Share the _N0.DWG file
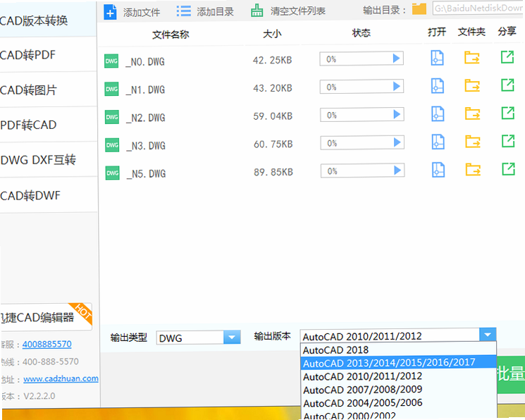525x420 pixels. (507, 57)
